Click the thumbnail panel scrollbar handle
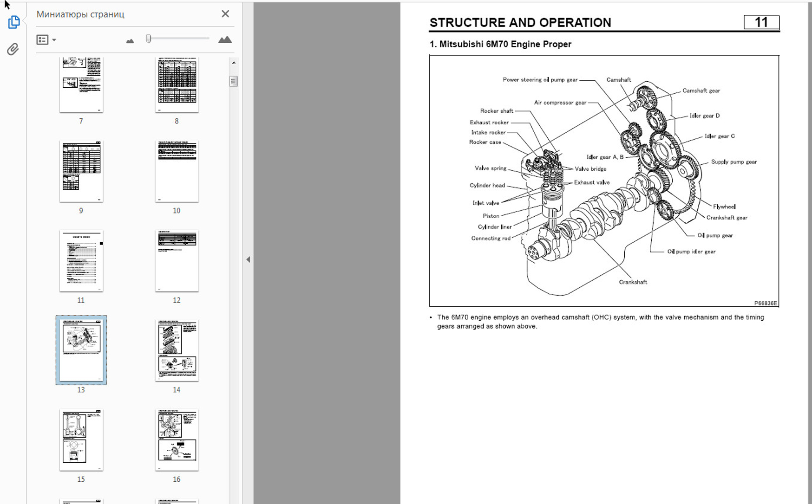 point(233,81)
